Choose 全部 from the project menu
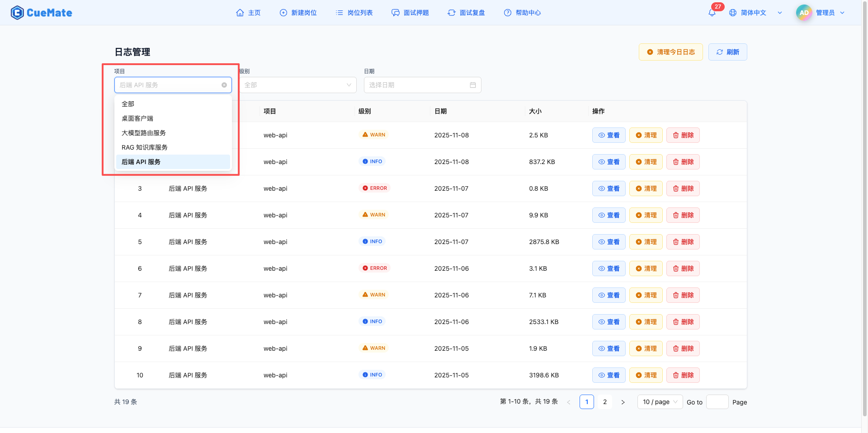Screen dimensions: 868x433 [128, 104]
